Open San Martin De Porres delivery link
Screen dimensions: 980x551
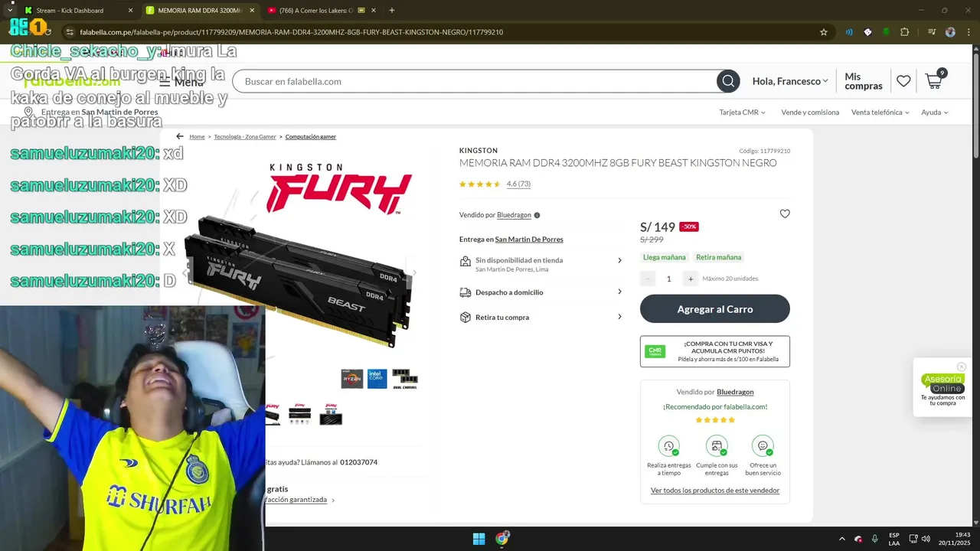[529, 240]
